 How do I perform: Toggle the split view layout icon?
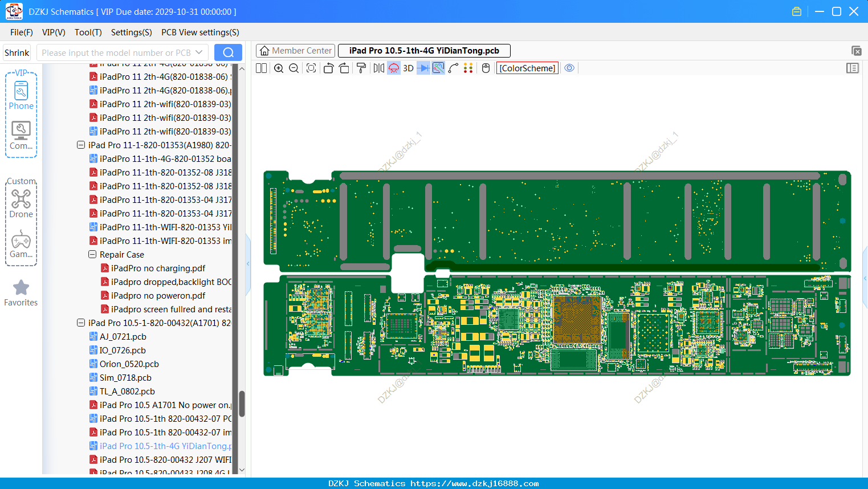[x=262, y=68]
